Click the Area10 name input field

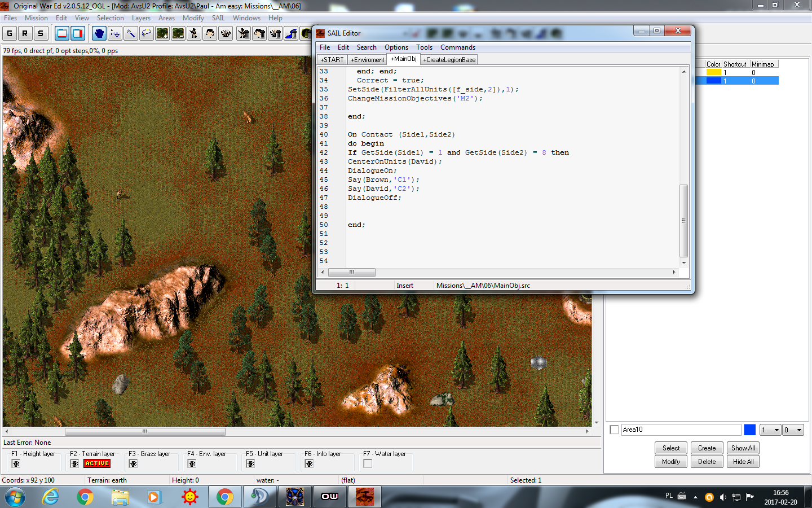coord(681,430)
